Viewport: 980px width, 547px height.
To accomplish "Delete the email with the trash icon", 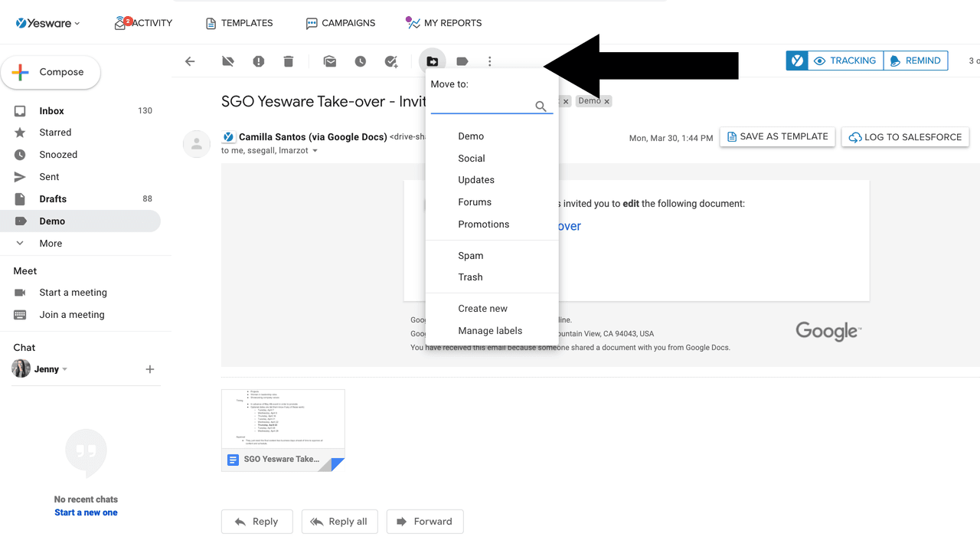I will click(x=288, y=61).
